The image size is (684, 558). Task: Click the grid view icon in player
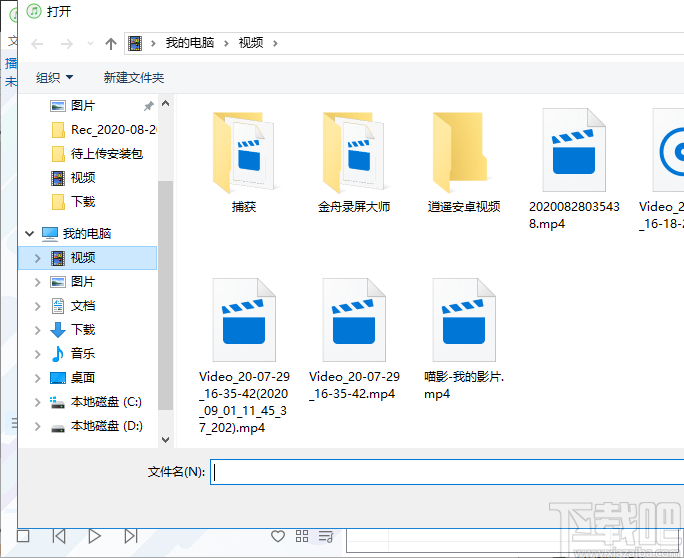[302, 536]
